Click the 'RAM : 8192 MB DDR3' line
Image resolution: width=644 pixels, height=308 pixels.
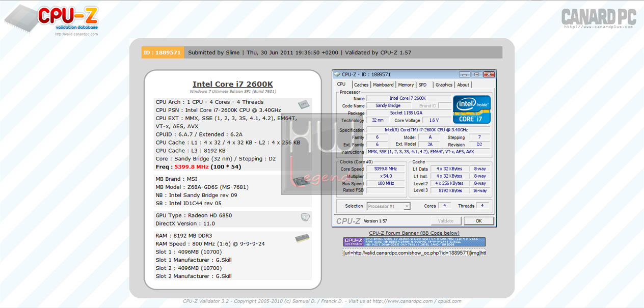click(x=183, y=236)
